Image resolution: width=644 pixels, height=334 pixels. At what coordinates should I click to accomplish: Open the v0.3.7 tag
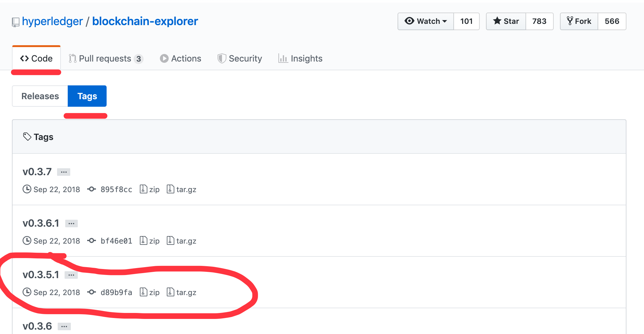[x=37, y=172]
